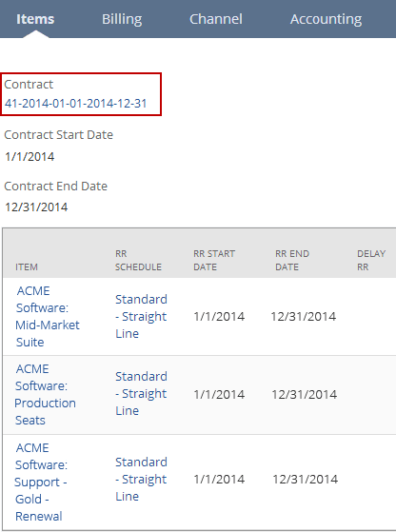Click the Contract End Date label
Image resolution: width=396 pixels, height=532 pixels.
pos(55,186)
